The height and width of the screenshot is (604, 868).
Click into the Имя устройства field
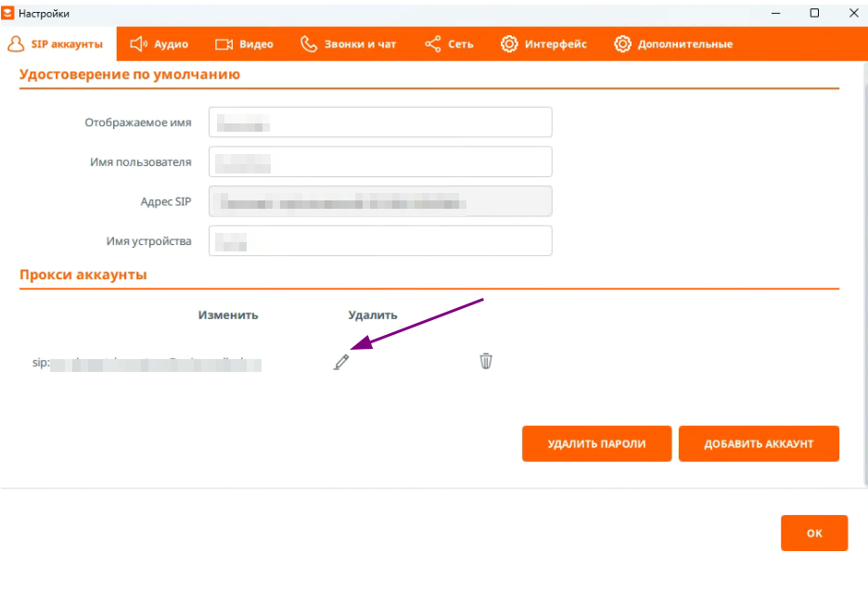380,241
